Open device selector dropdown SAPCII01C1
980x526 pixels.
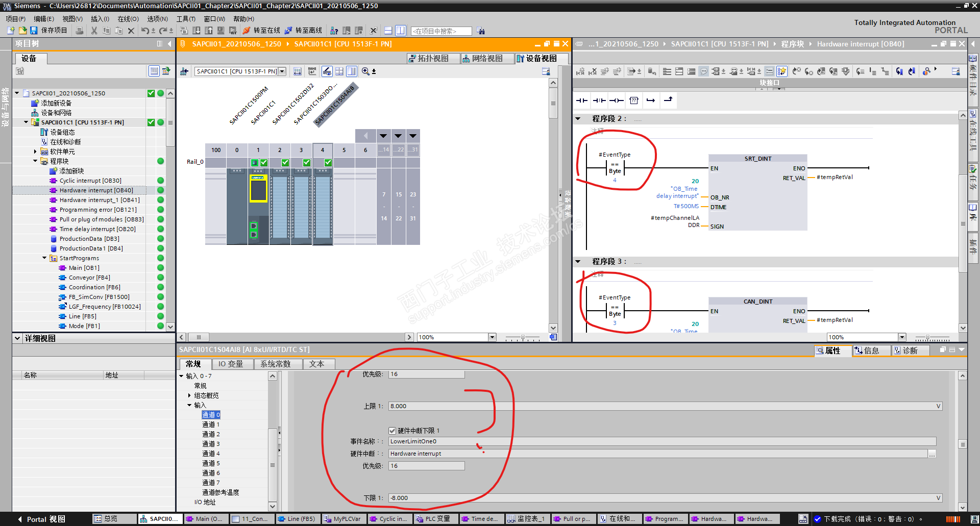[282, 71]
